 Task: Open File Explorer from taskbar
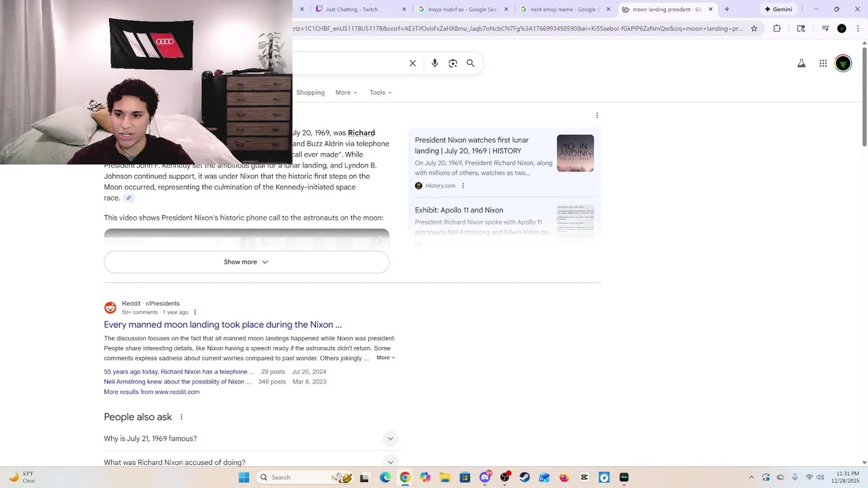point(445,477)
